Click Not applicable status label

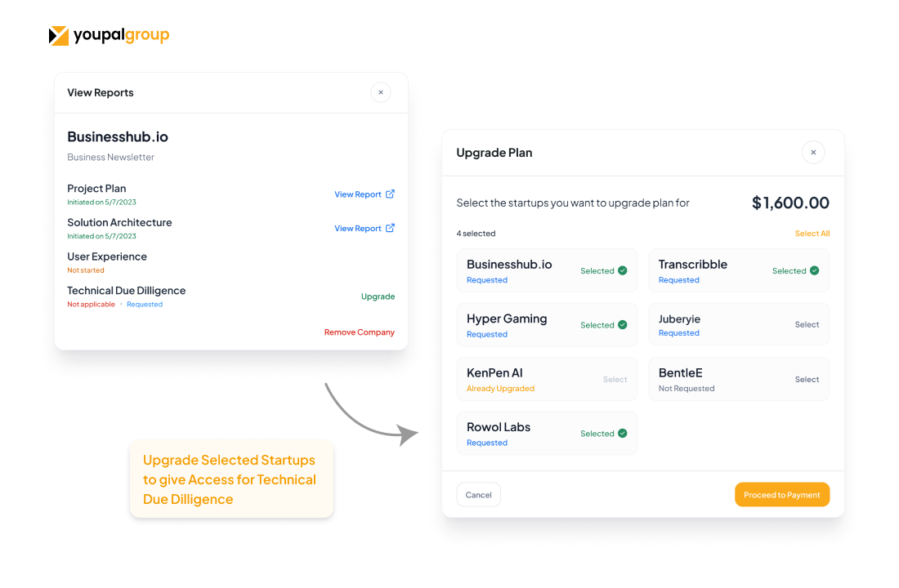tap(91, 305)
